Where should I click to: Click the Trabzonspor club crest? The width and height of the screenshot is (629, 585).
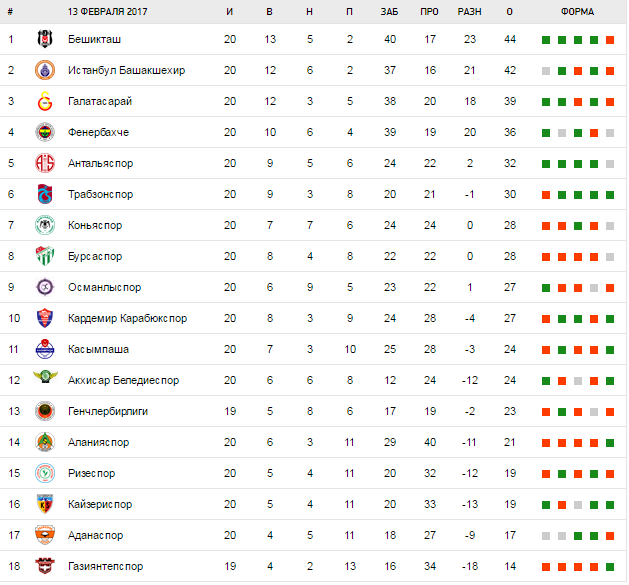44,195
